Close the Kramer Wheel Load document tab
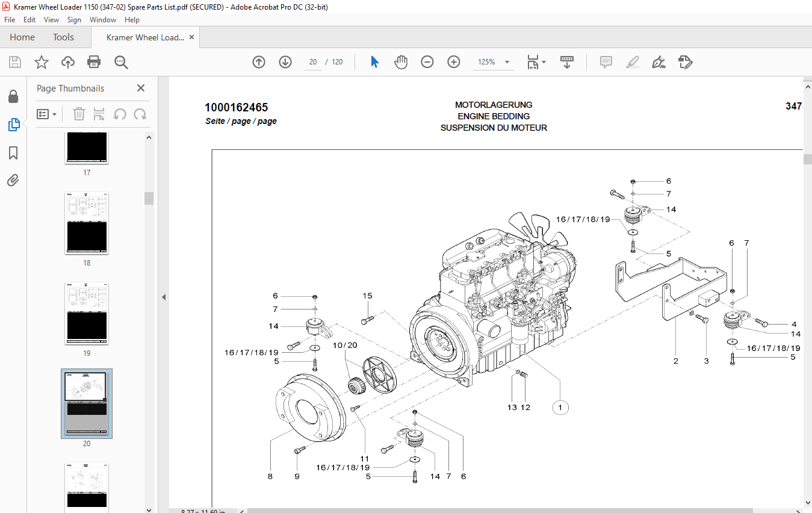812x513 pixels. coord(192,37)
